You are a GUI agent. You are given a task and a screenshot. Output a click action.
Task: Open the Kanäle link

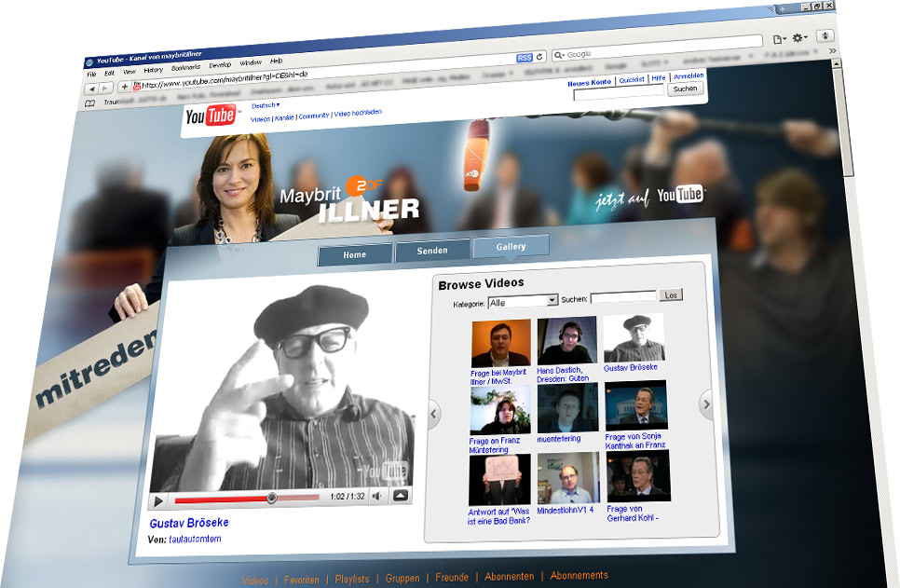[x=284, y=117]
